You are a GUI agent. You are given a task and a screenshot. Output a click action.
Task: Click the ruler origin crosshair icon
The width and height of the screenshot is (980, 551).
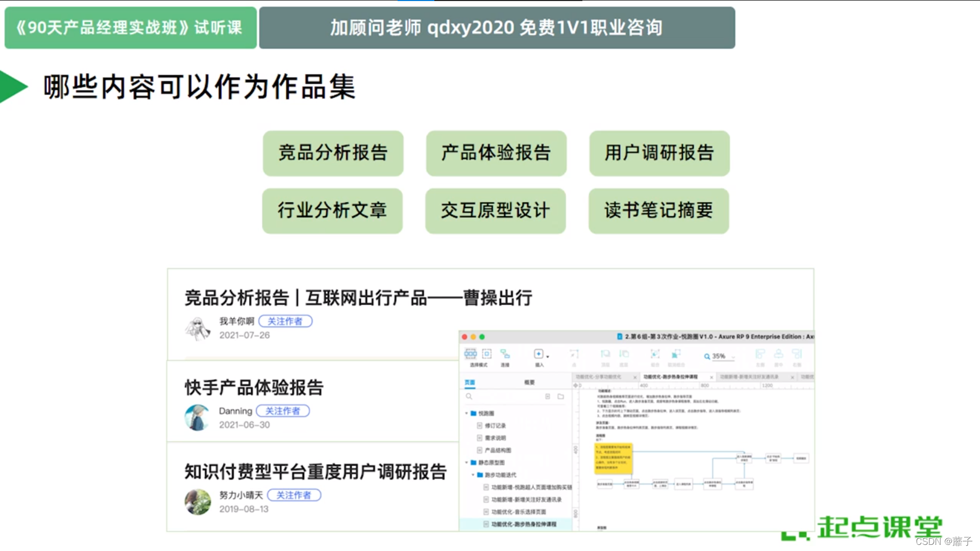tap(576, 386)
